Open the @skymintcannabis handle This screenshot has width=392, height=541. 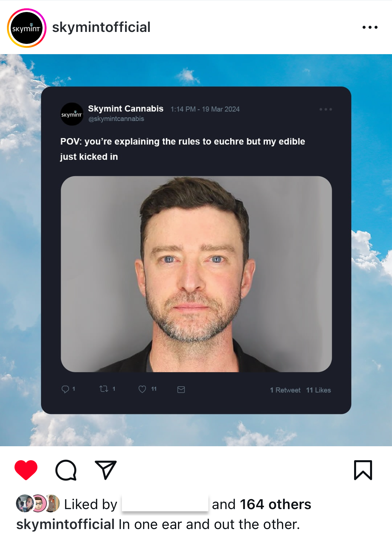click(116, 119)
